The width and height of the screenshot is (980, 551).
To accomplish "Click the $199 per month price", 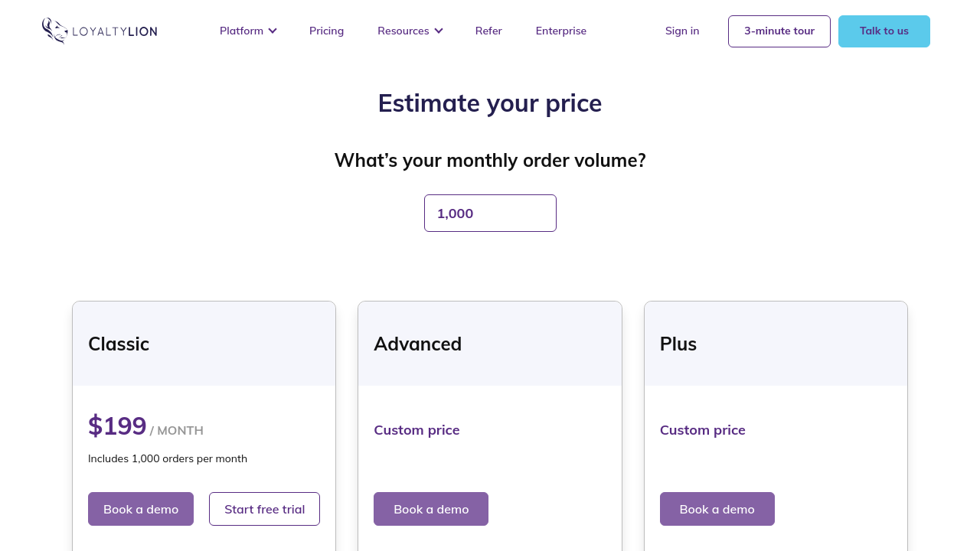I will [x=117, y=426].
